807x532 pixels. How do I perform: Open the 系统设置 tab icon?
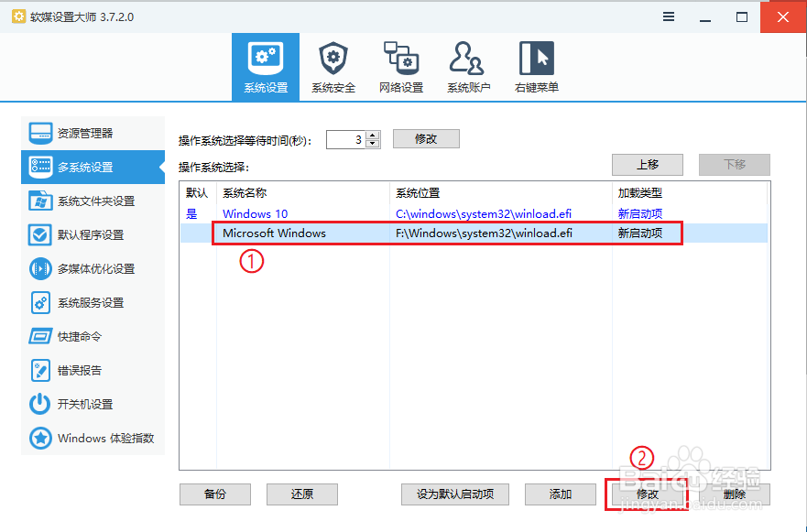point(266,67)
